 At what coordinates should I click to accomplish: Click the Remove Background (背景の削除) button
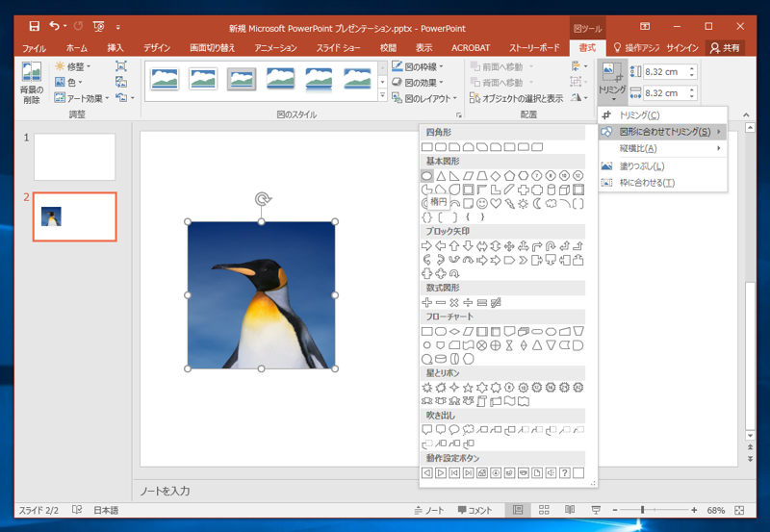(32, 83)
